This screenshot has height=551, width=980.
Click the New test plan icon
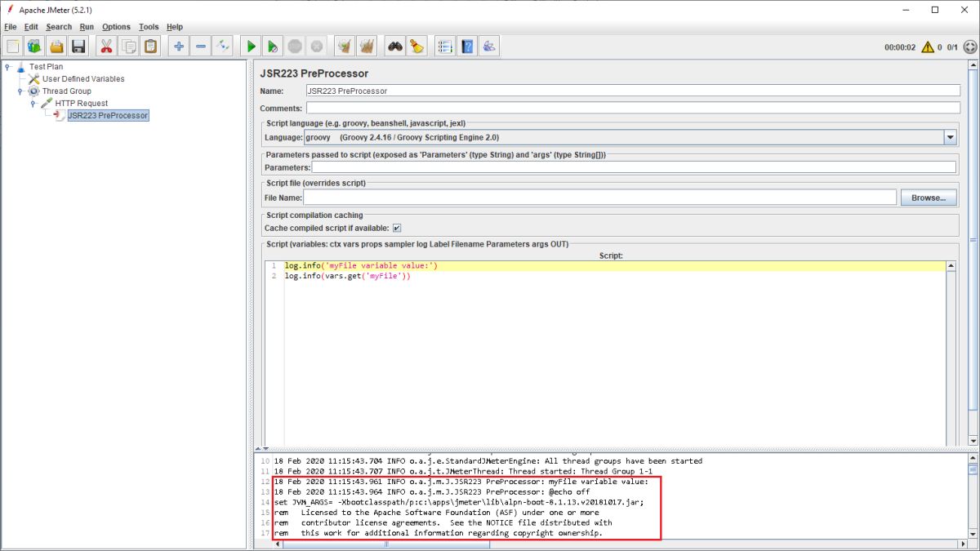point(13,47)
